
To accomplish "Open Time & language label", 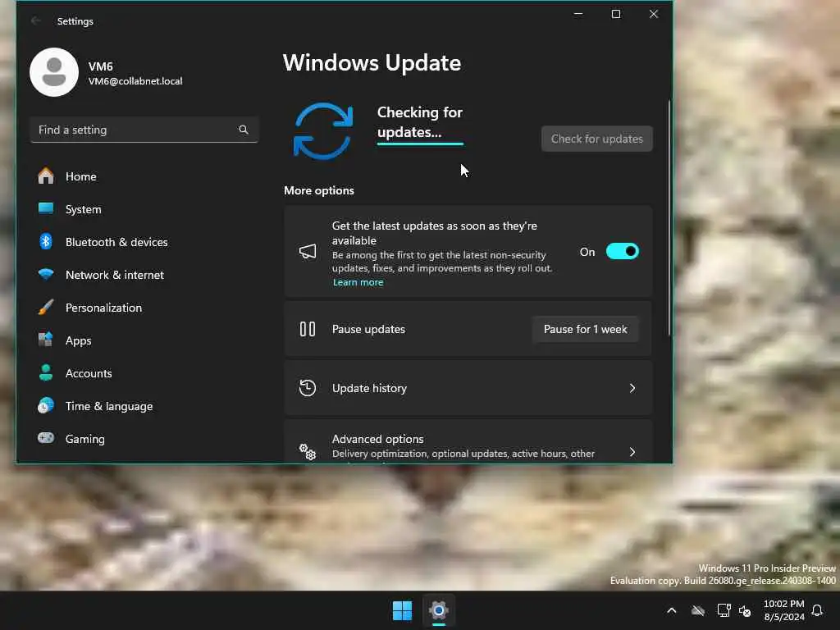I will (x=109, y=406).
